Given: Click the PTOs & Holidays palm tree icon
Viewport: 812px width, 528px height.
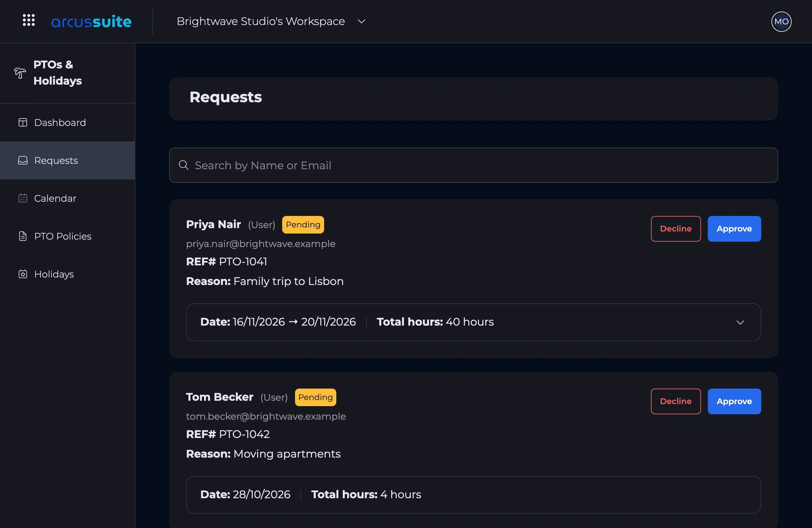Looking at the screenshot, I should pyautogui.click(x=20, y=73).
